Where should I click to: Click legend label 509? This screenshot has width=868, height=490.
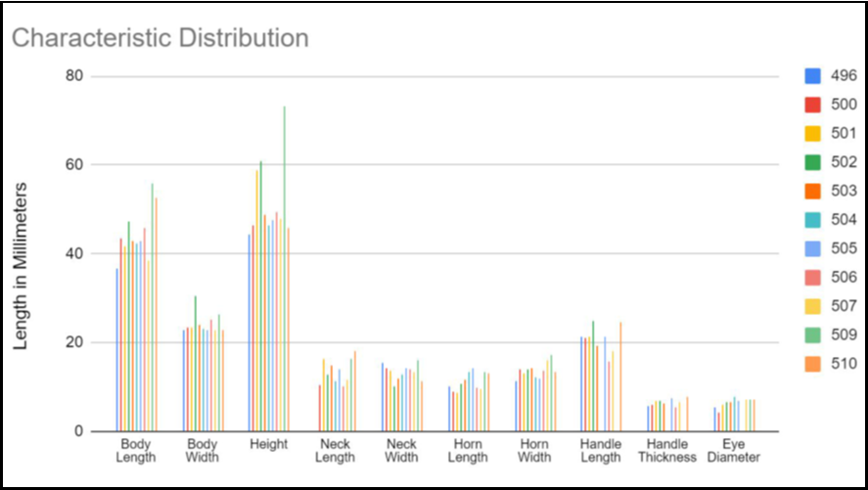point(844,334)
